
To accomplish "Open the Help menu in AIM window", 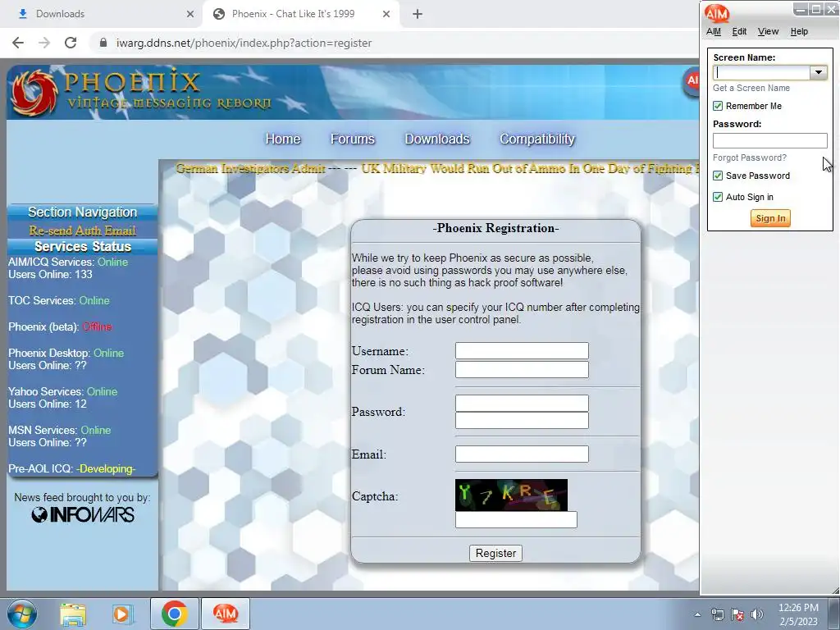I will coord(799,32).
